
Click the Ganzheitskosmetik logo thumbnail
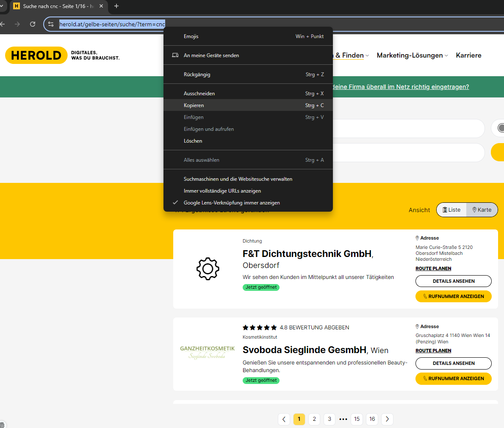pos(207,352)
